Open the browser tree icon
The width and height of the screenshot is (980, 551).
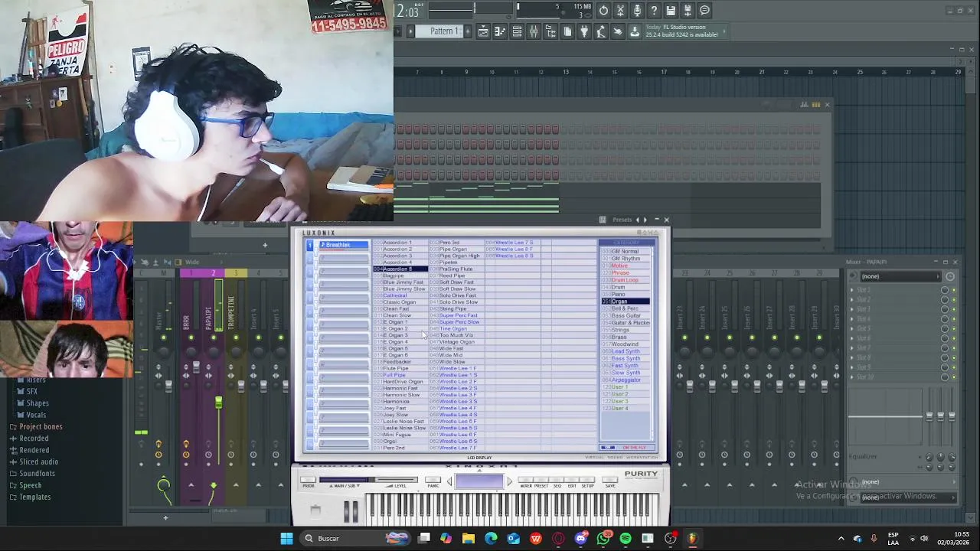[x=550, y=31]
